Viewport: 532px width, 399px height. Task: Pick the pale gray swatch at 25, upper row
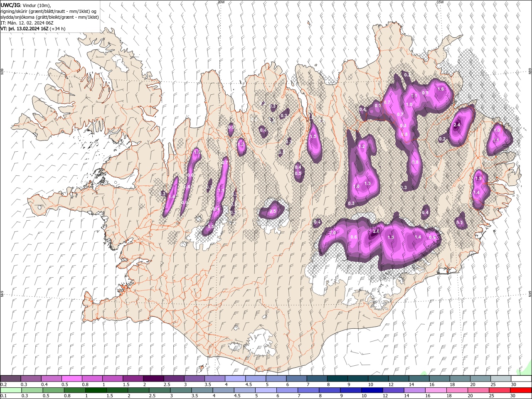coord(500,379)
